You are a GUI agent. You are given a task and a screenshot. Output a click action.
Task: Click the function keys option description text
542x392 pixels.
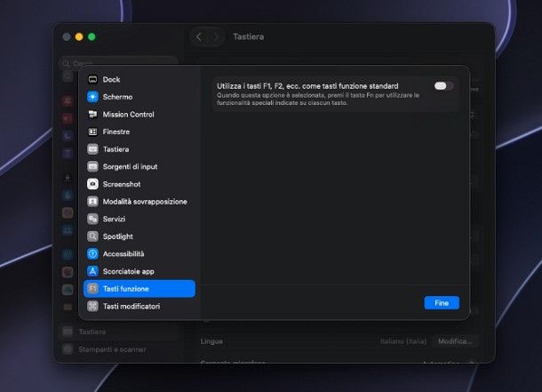(x=318, y=99)
